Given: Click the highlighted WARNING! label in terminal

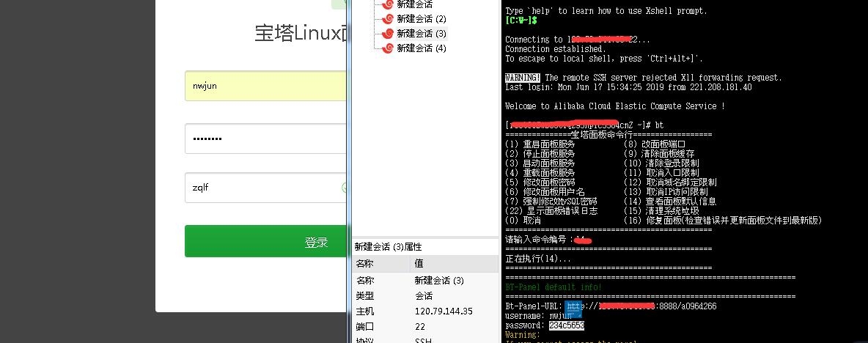Looking at the screenshot, I should tap(523, 78).
